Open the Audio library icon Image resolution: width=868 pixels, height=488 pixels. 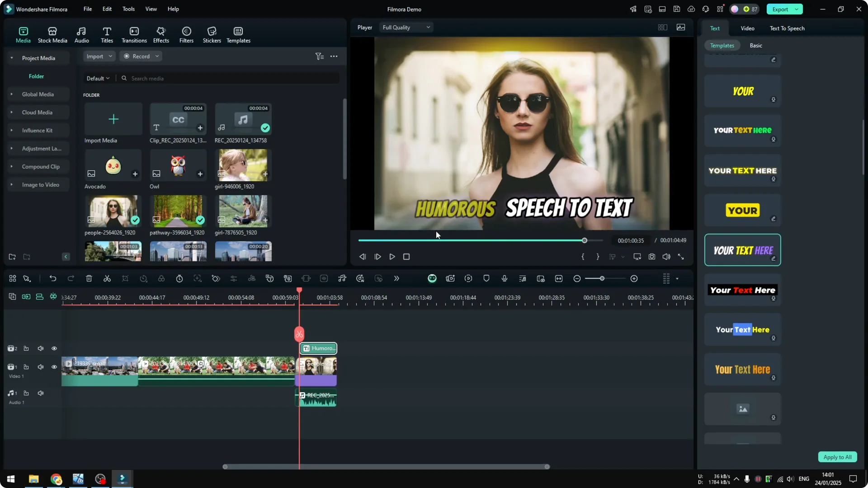click(81, 35)
